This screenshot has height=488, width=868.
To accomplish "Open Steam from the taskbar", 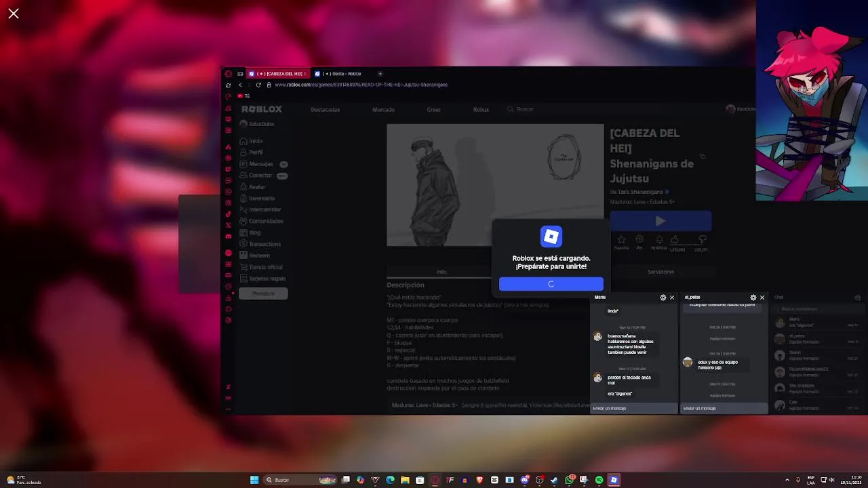I will (554, 480).
